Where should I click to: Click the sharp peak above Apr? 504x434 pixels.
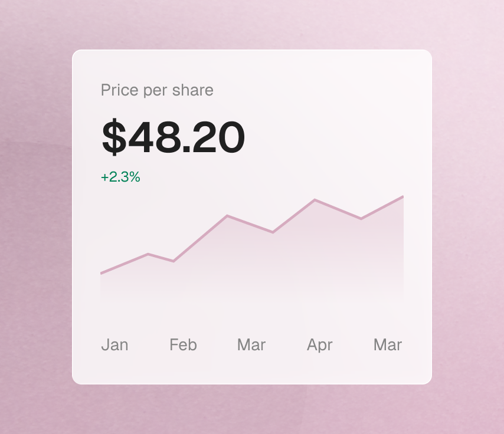(x=315, y=200)
